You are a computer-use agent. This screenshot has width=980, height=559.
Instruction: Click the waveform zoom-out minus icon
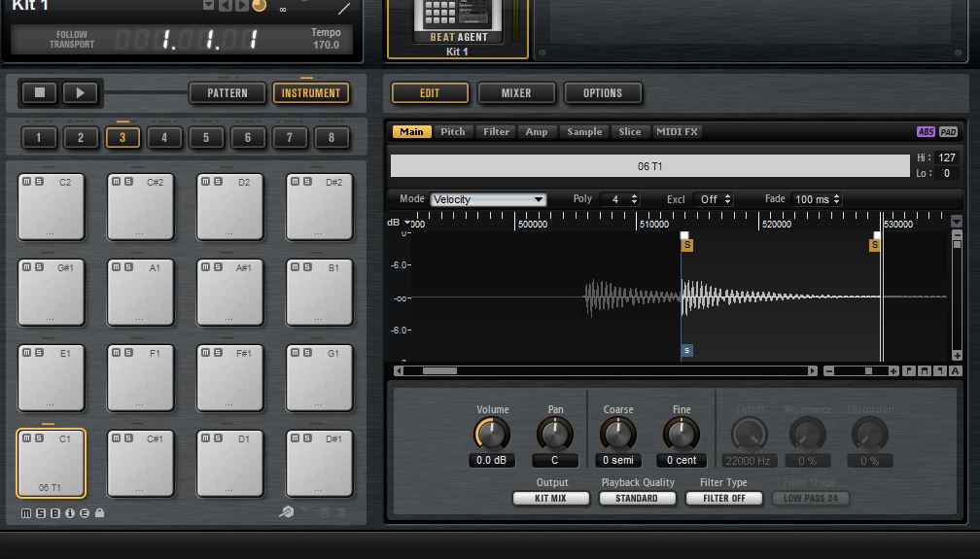pos(829,371)
